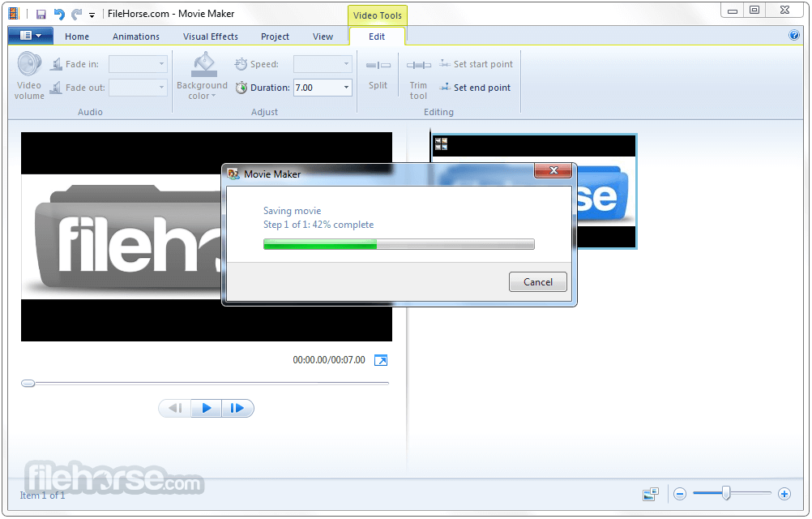
Task: Switch to the Home tab
Action: (x=77, y=36)
